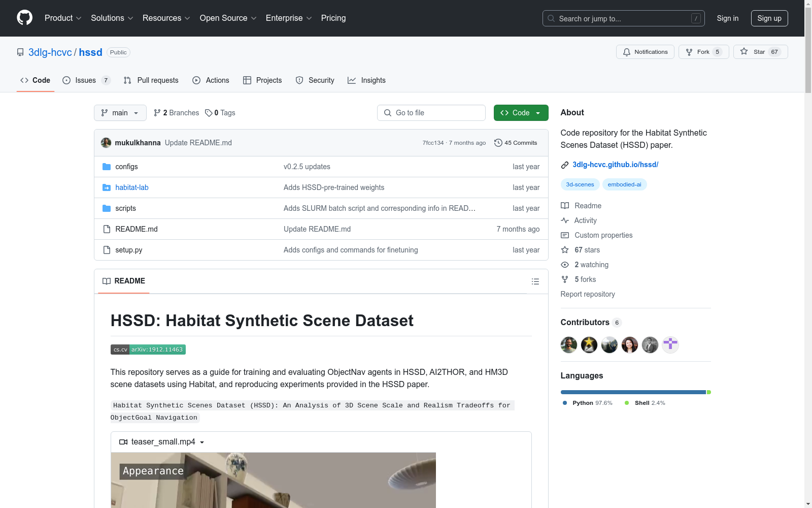Expand the Solutions menu
Image resolution: width=812 pixels, height=508 pixels.
(x=112, y=18)
